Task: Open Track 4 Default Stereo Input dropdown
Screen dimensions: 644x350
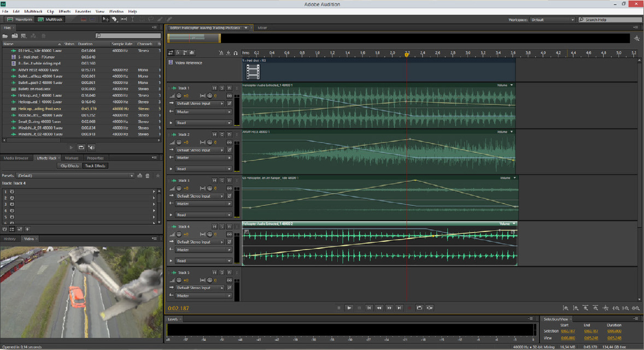Action: pos(200,242)
